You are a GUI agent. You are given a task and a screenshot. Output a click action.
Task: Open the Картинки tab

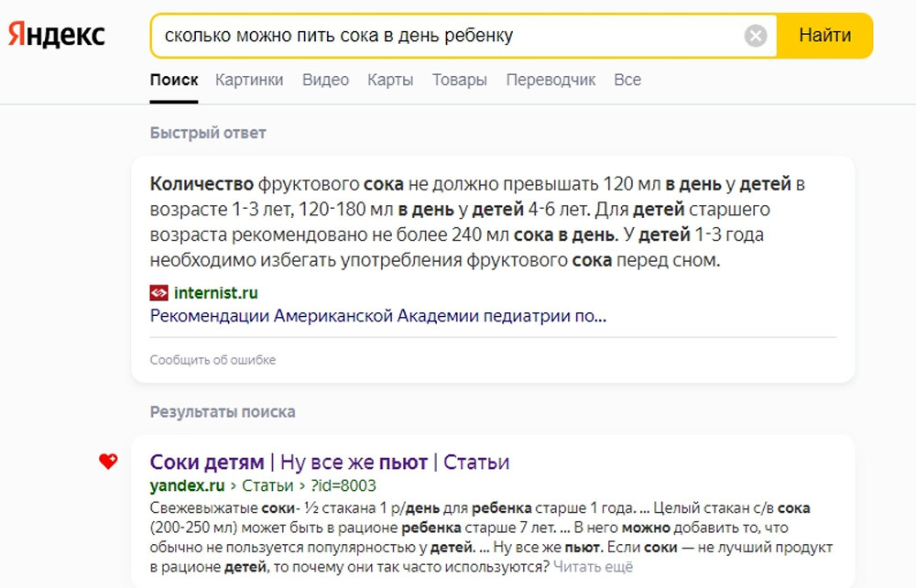pos(249,80)
